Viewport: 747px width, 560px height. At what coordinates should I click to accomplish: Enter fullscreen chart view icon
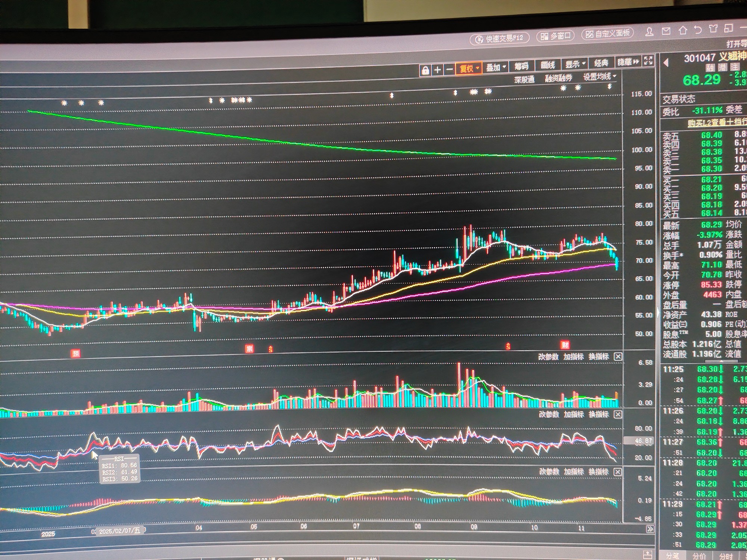point(648,61)
